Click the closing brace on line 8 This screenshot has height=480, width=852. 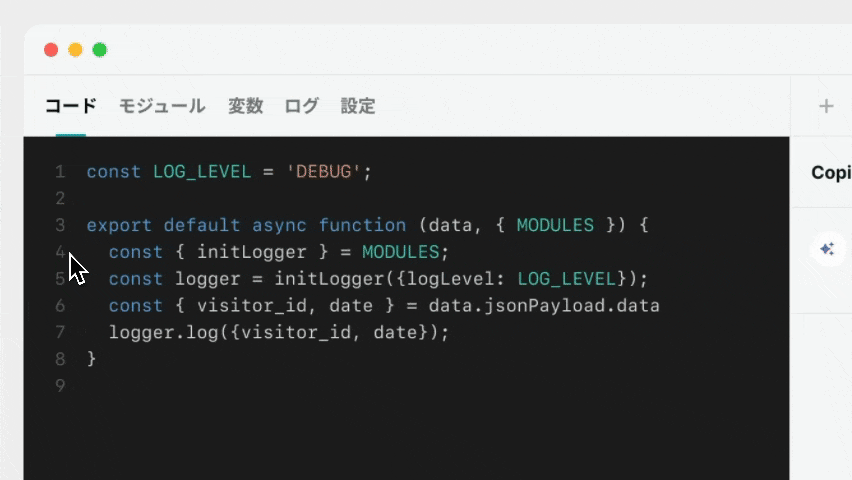coord(91,359)
